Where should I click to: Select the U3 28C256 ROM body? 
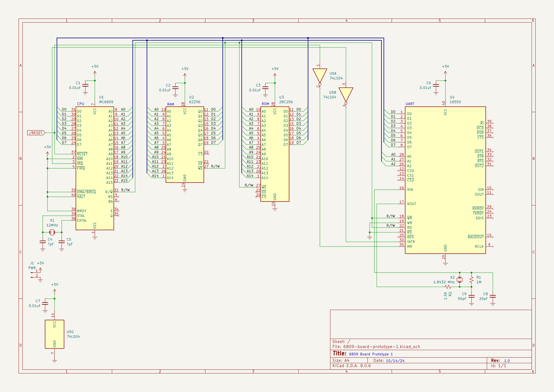point(275,154)
